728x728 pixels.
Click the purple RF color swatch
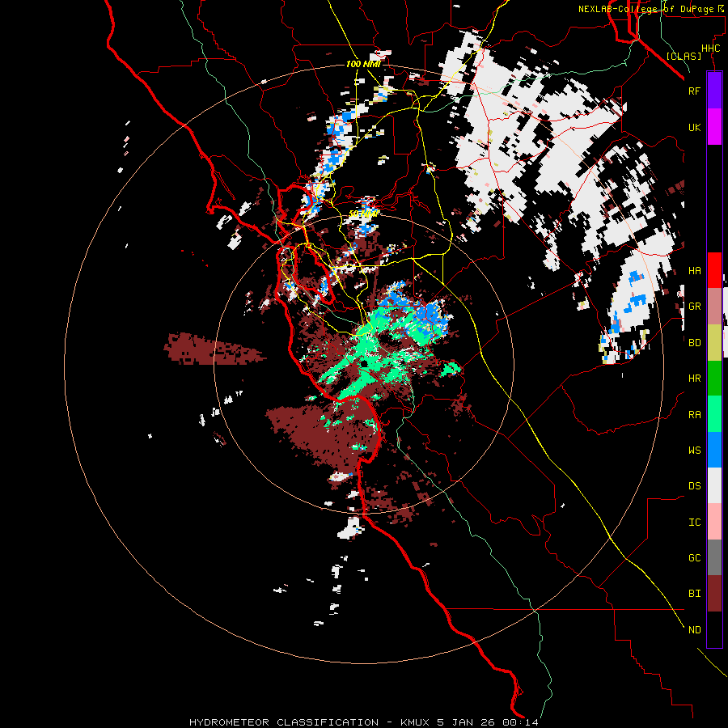(x=714, y=91)
